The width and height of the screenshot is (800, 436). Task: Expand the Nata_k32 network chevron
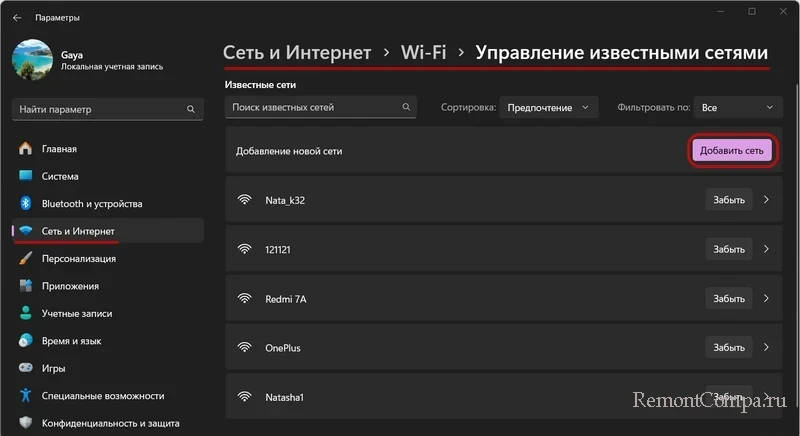coord(767,200)
